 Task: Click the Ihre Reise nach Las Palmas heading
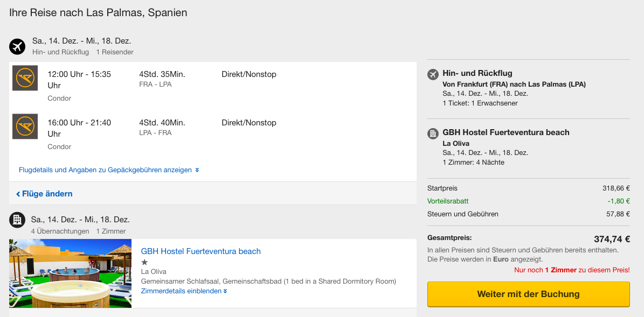pos(98,13)
